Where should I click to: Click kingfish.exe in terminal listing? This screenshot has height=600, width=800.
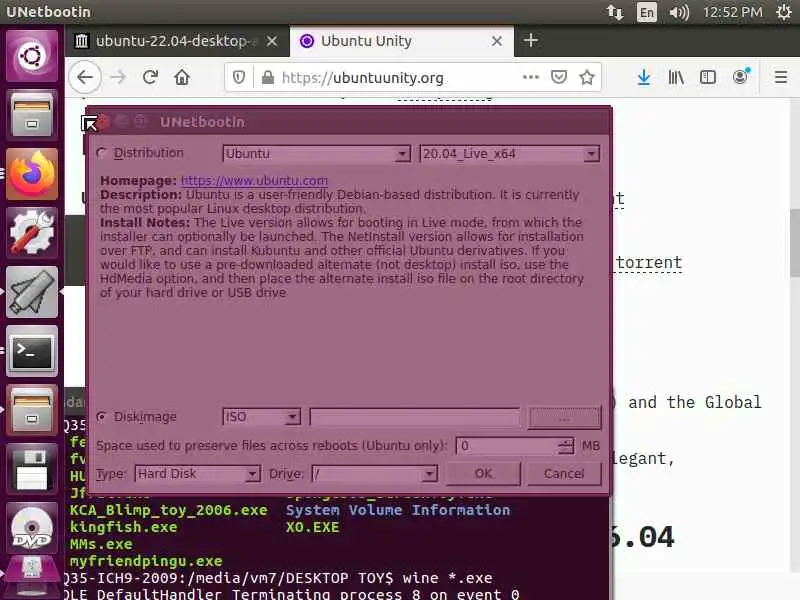pyautogui.click(x=123, y=527)
